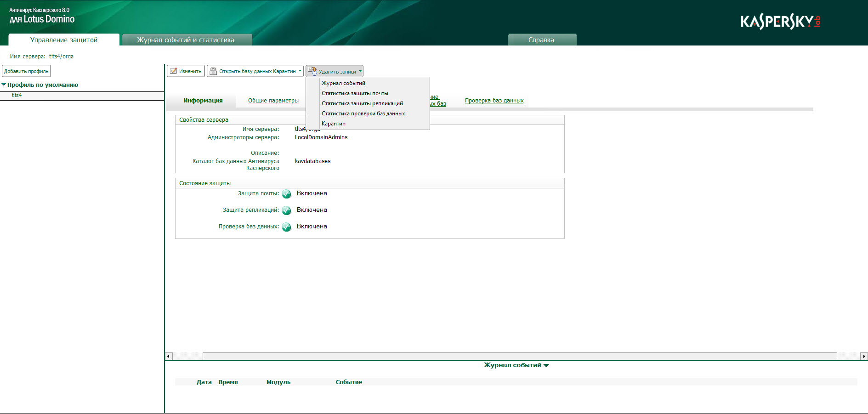Click the Проверка баз данных status checkmark icon
868x414 pixels.
[x=286, y=227]
